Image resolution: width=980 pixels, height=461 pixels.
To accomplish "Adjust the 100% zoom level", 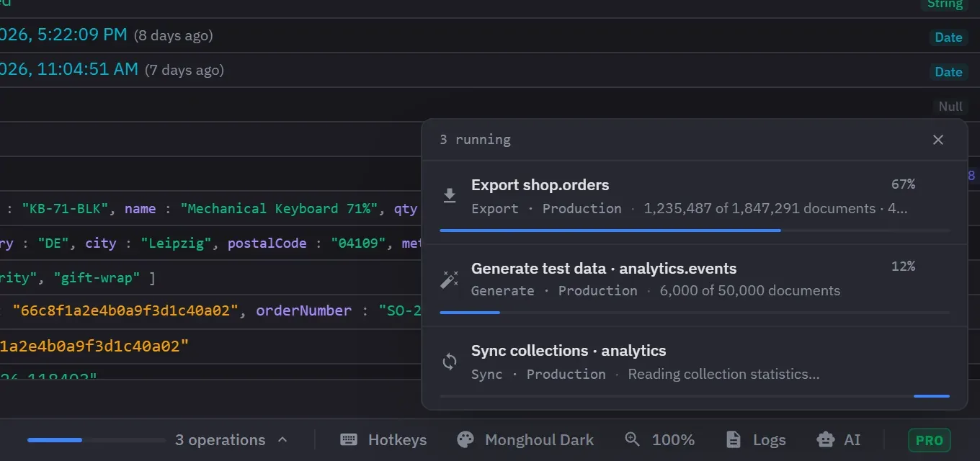I will click(659, 439).
